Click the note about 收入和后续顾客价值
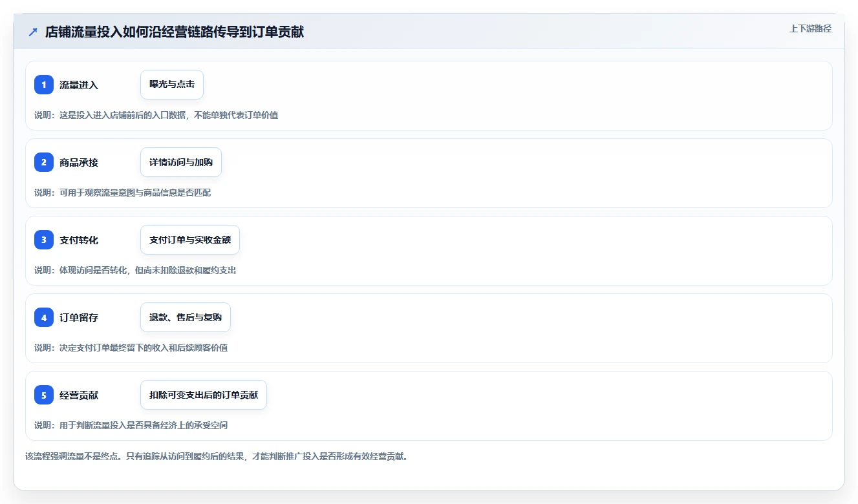The image size is (858, 504). 131,348
